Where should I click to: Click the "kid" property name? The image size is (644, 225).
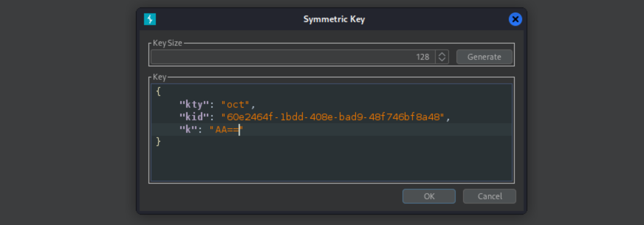tap(193, 117)
